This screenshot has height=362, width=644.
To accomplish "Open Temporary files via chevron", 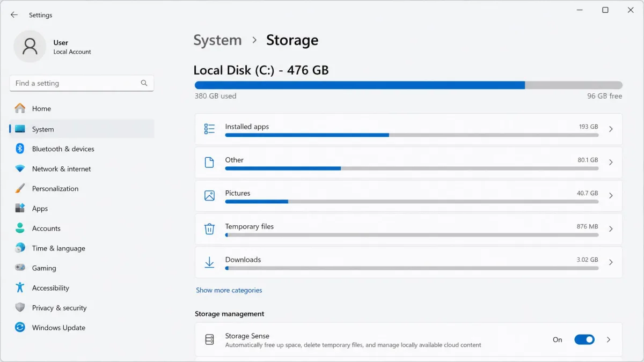I will 611,229.
